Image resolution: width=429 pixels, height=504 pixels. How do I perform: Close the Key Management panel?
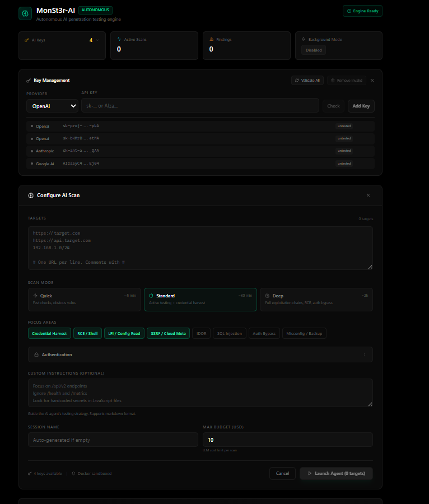pyautogui.click(x=372, y=80)
